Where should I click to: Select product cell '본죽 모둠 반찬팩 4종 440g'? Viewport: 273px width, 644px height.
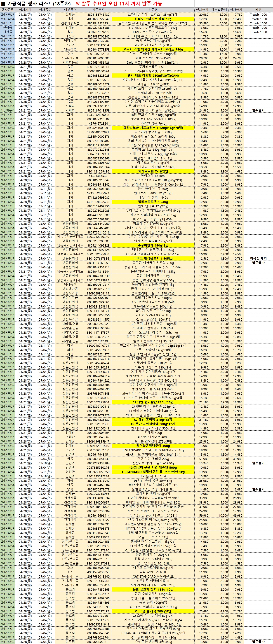(153, 642)
